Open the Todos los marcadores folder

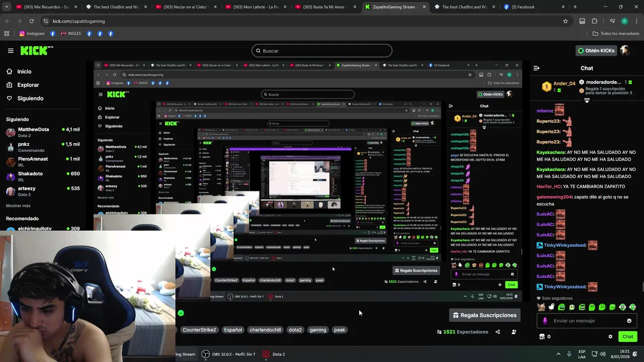point(616,34)
